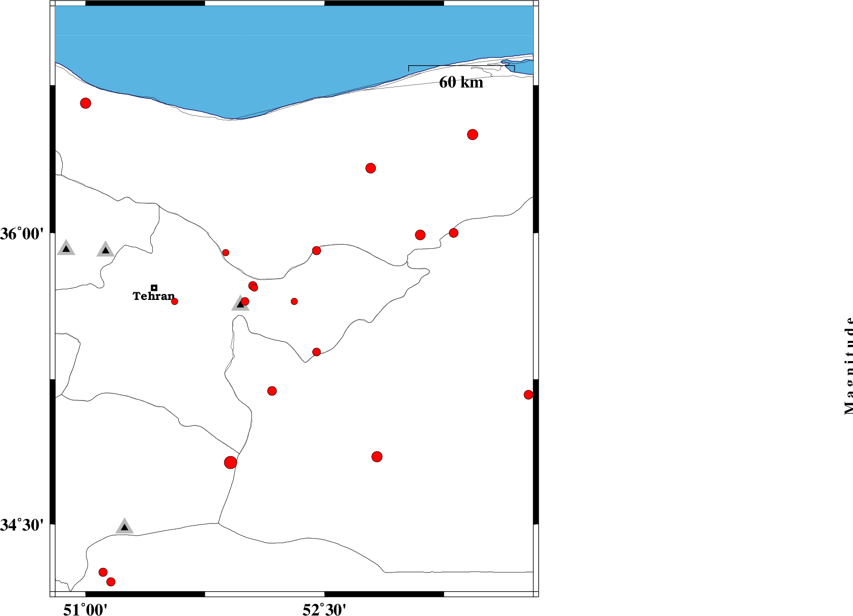Click the square city marker above Tehran label

(154, 288)
